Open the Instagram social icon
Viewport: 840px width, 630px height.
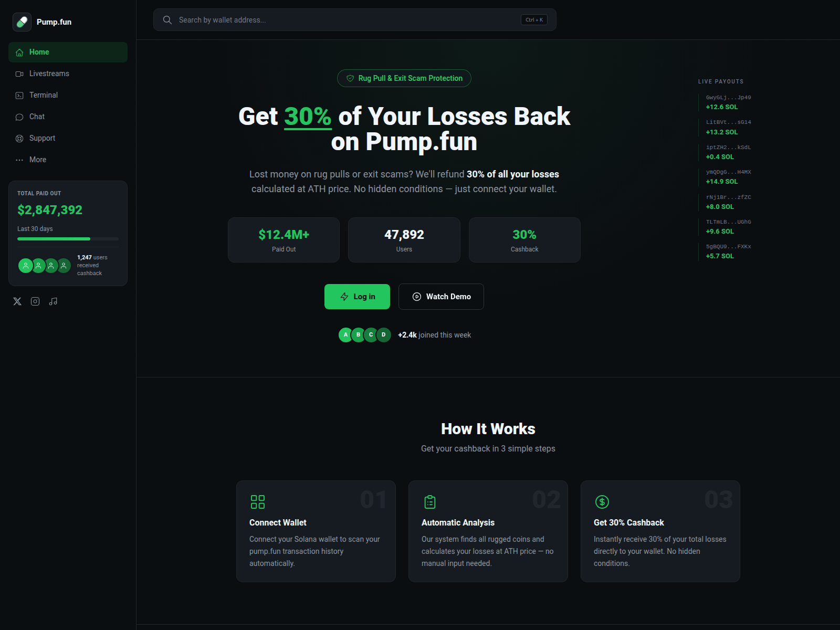pos(35,301)
